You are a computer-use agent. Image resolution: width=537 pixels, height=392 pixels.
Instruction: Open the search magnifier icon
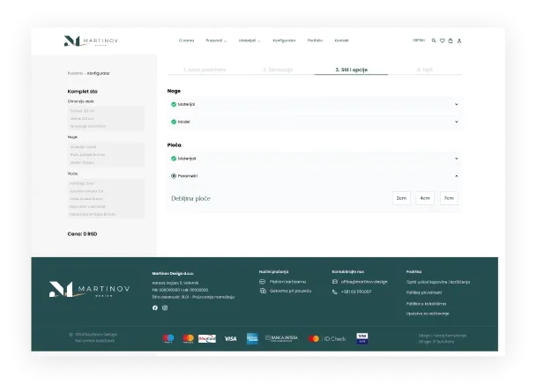click(434, 41)
